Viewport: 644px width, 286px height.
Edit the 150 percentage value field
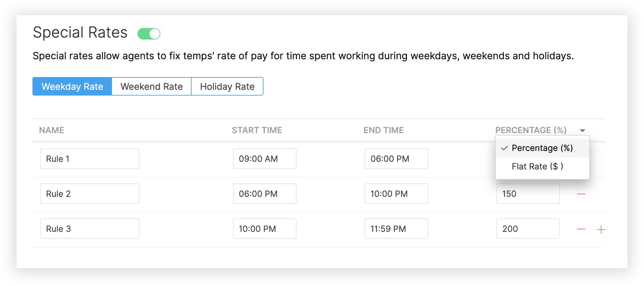point(528,194)
